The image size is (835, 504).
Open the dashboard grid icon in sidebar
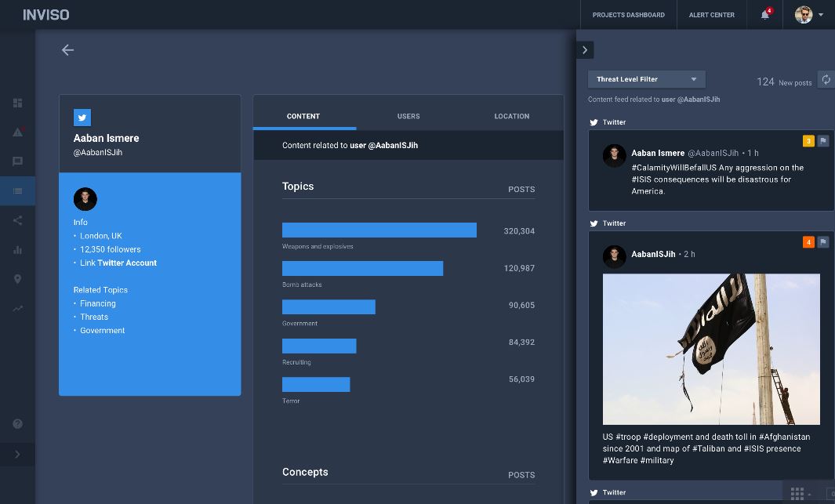pyautogui.click(x=17, y=103)
